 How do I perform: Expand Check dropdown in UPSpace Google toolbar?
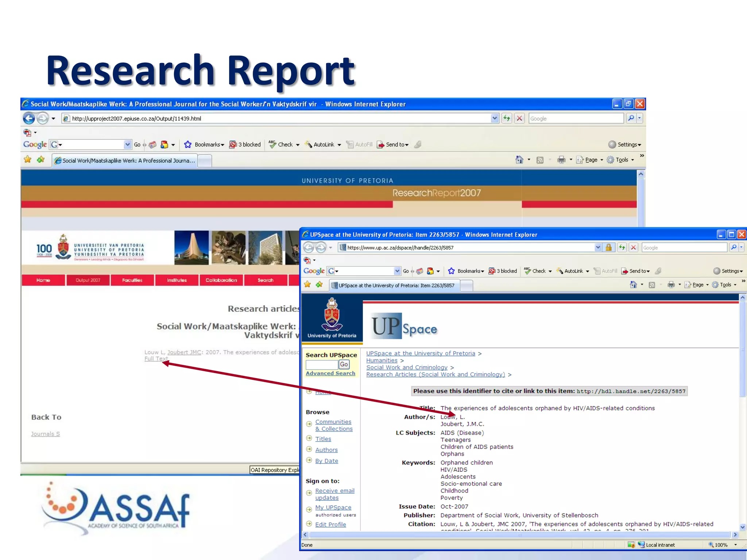[550, 271]
